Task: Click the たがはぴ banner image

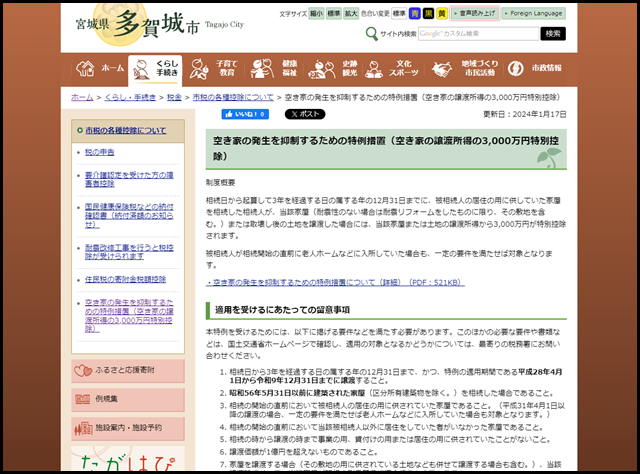Action: point(128,459)
